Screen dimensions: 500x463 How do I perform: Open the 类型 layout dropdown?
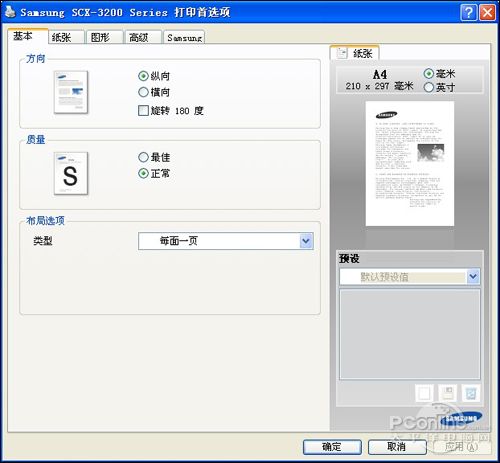point(226,241)
